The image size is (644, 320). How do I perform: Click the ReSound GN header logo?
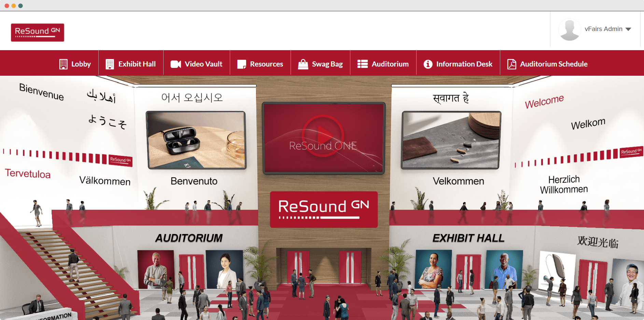coord(38,32)
